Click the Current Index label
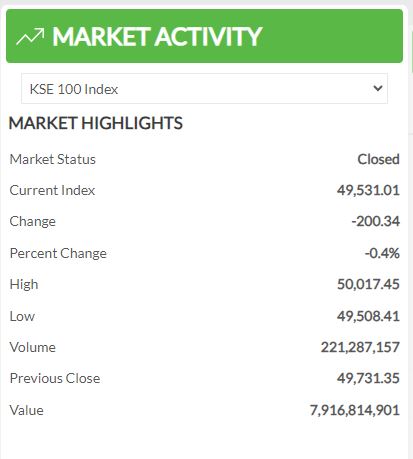 [52, 190]
